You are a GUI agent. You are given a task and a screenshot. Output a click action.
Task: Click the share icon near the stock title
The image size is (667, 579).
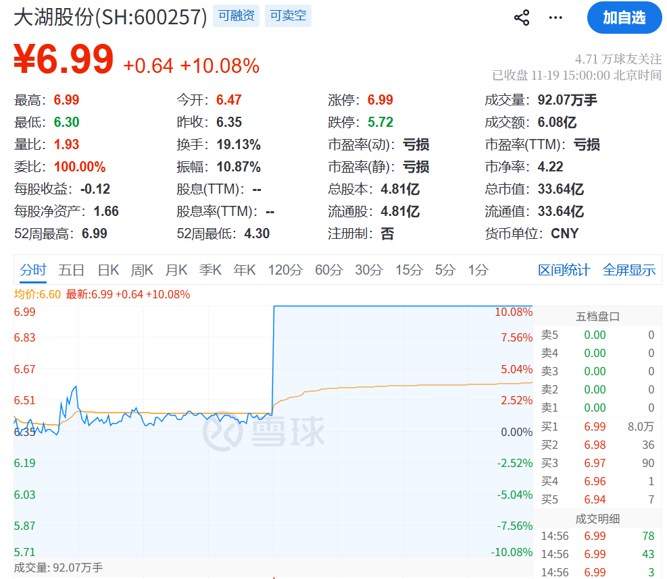click(x=522, y=17)
